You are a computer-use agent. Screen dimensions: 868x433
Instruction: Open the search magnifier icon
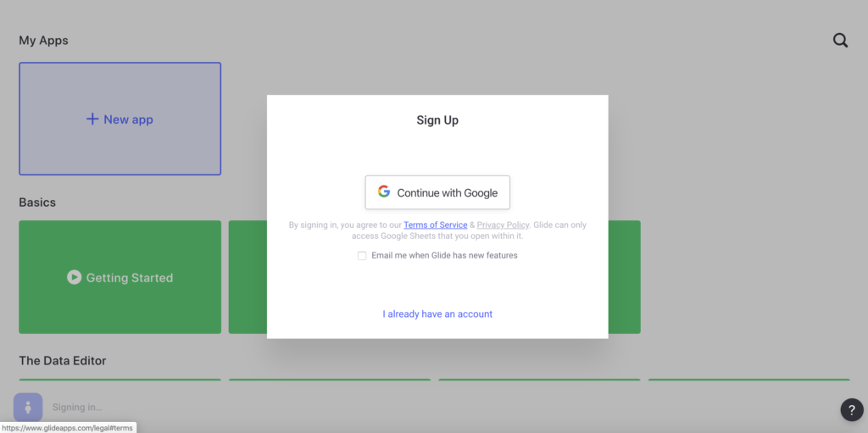pos(840,41)
